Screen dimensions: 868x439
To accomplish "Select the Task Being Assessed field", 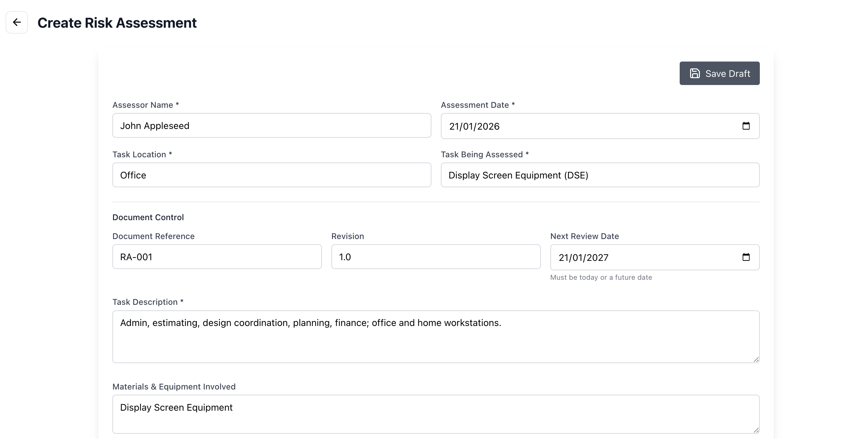I will point(600,175).
